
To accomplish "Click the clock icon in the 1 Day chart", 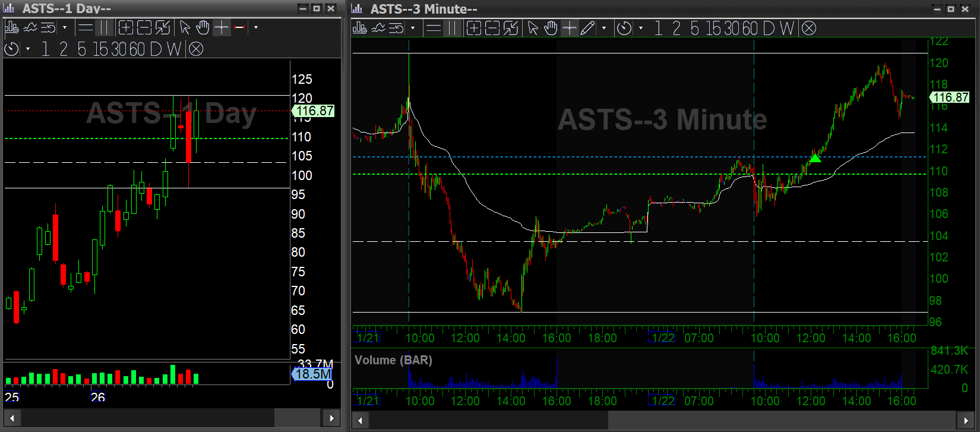I will click(12, 49).
